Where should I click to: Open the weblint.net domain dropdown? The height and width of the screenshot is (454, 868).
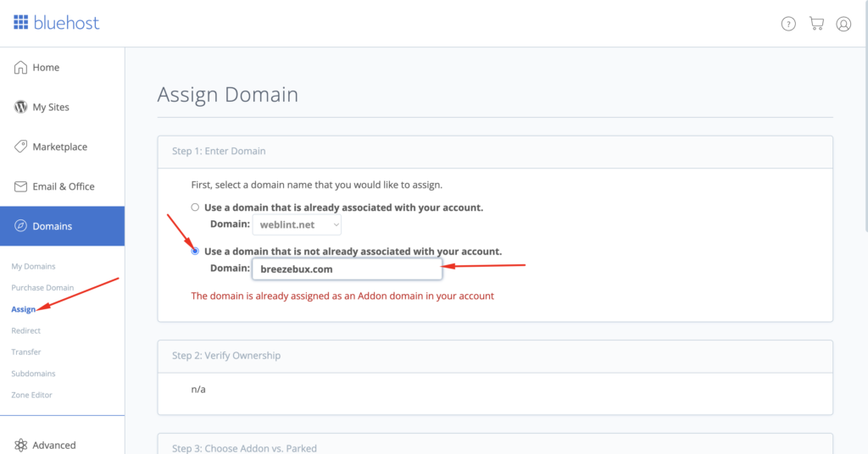click(x=297, y=224)
